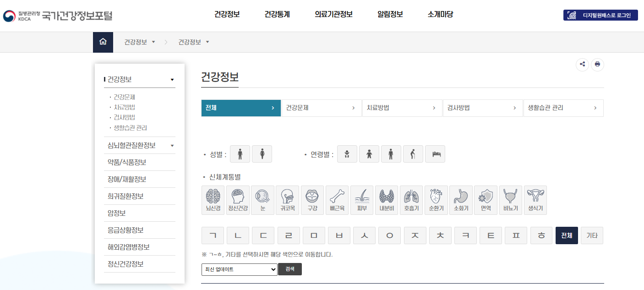Enable the elderly age group filter
Viewport: 644px width, 290px height.
tap(413, 153)
